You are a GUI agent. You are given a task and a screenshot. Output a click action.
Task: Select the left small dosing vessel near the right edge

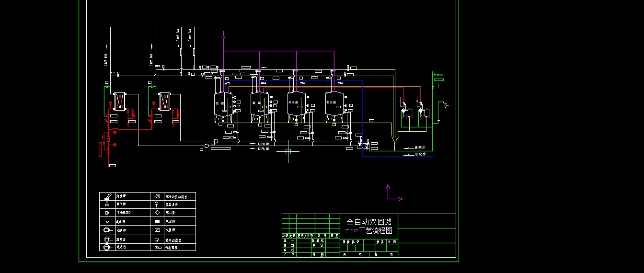click(409, 113)
